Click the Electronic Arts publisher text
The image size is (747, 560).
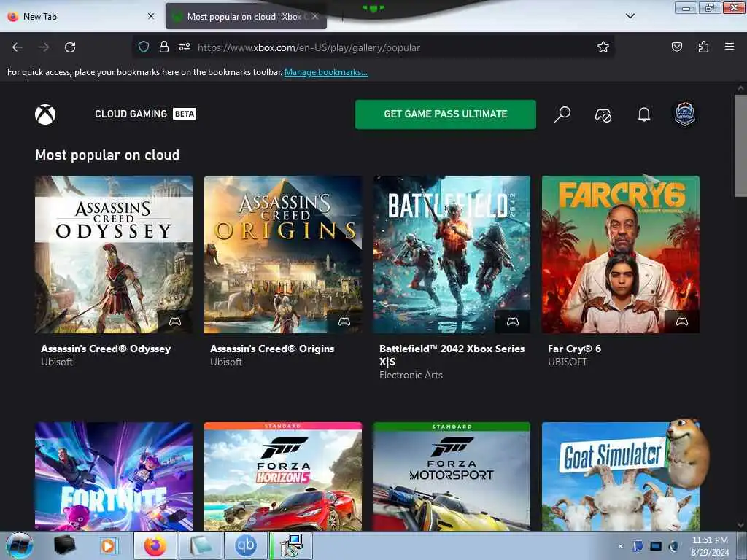(411, 376)
